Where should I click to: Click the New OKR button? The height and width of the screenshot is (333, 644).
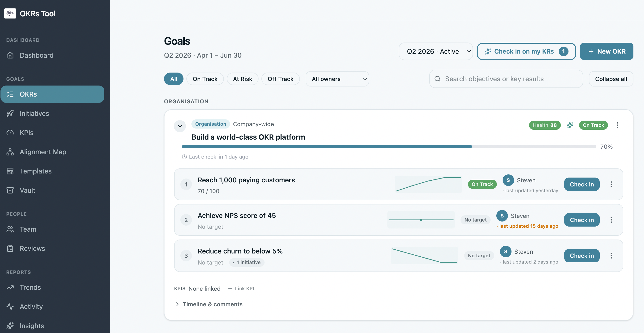606,51
